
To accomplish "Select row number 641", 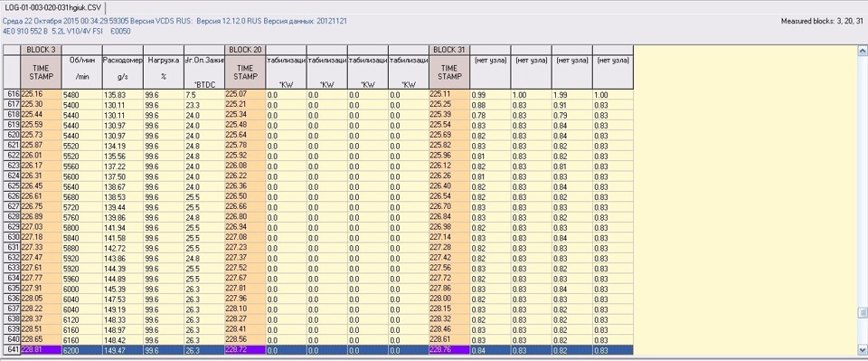I will point(12,350).
